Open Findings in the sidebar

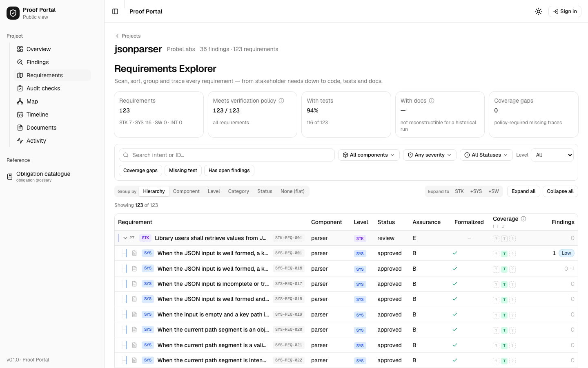pyautogui.click(x=52, y=62)
